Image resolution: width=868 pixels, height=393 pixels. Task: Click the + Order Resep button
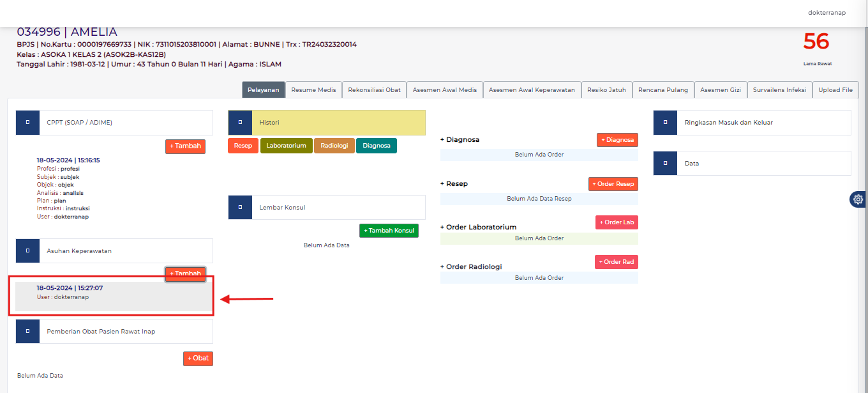tap(613, 184)
